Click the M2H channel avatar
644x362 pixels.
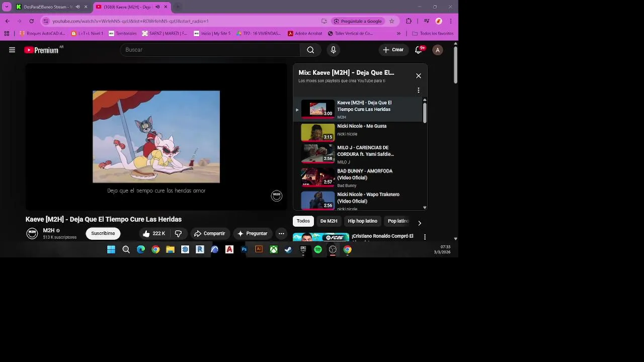point(32,233)
